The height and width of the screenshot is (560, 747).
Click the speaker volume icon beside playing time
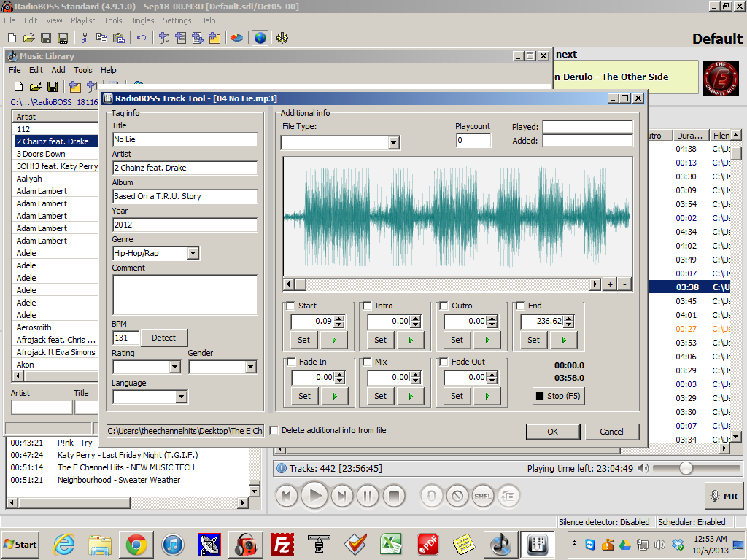point(643,469)
